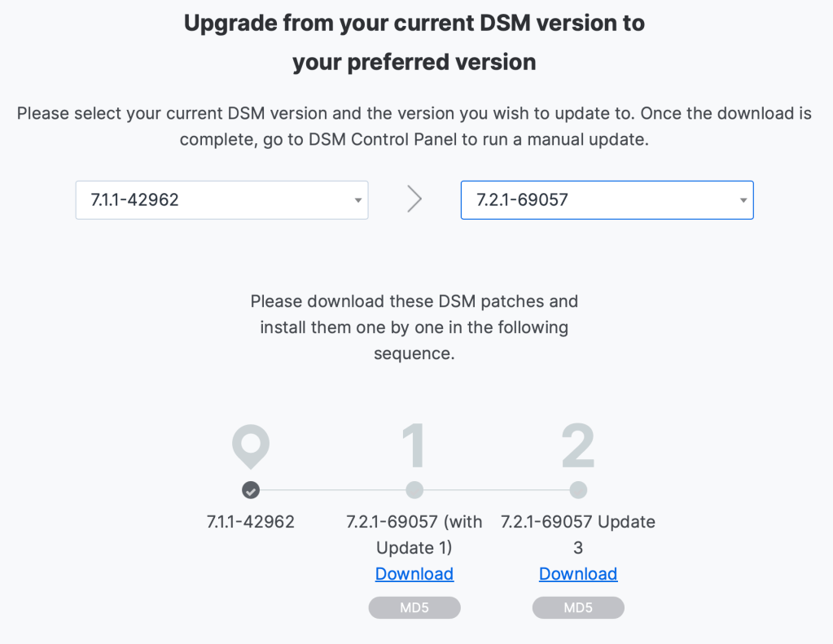833x644 pixels.
Task: Click the "7.2.1-69057 (with Update 1)" step label
Action: click(414, 533)
